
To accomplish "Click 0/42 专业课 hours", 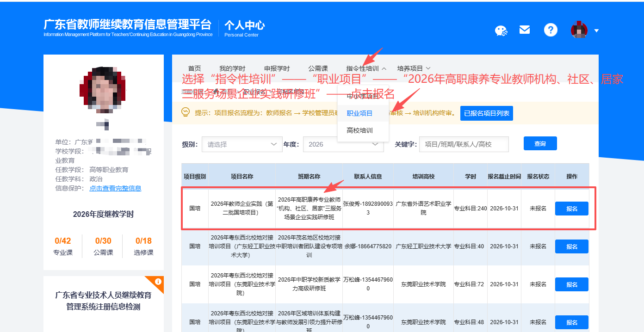I will coord(63,246).
